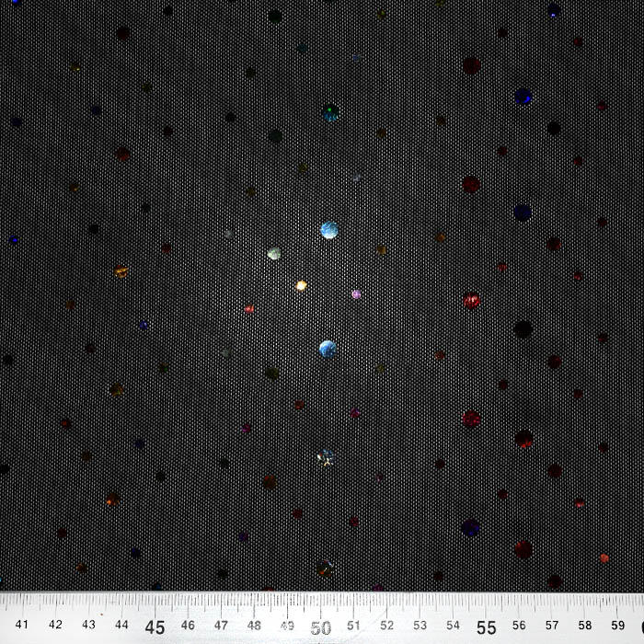Click the large 55 mark on the ruler
The image size is (644, 644).
tap(486, 628)
